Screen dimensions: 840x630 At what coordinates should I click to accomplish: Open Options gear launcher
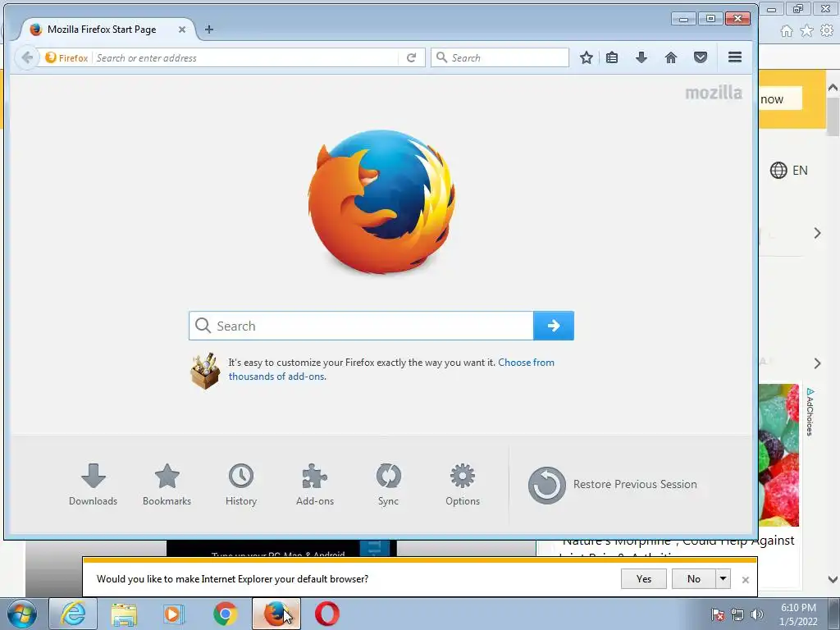pos(463,484)
